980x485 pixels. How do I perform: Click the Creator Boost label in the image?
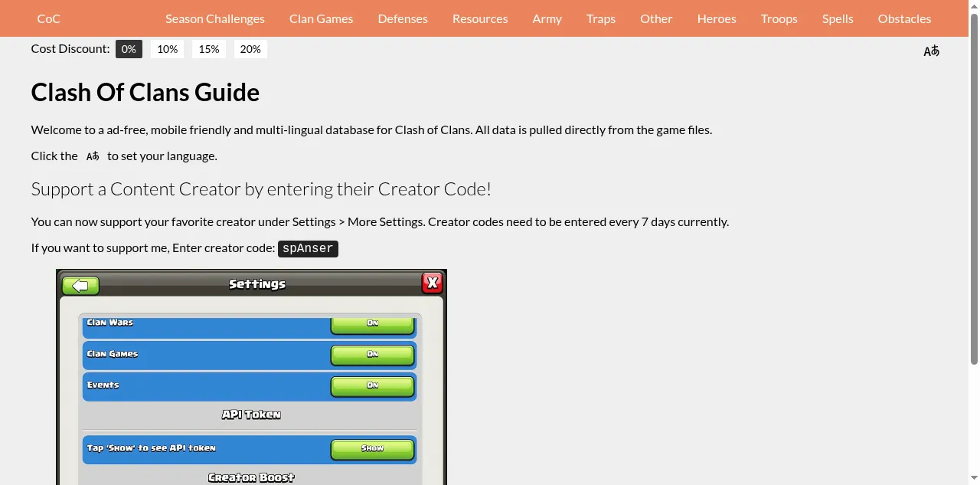(x=251, y=477)
